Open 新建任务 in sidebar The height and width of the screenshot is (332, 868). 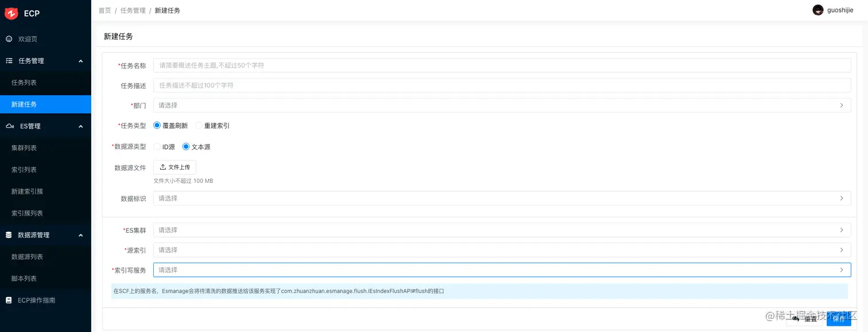coord(45,104)
